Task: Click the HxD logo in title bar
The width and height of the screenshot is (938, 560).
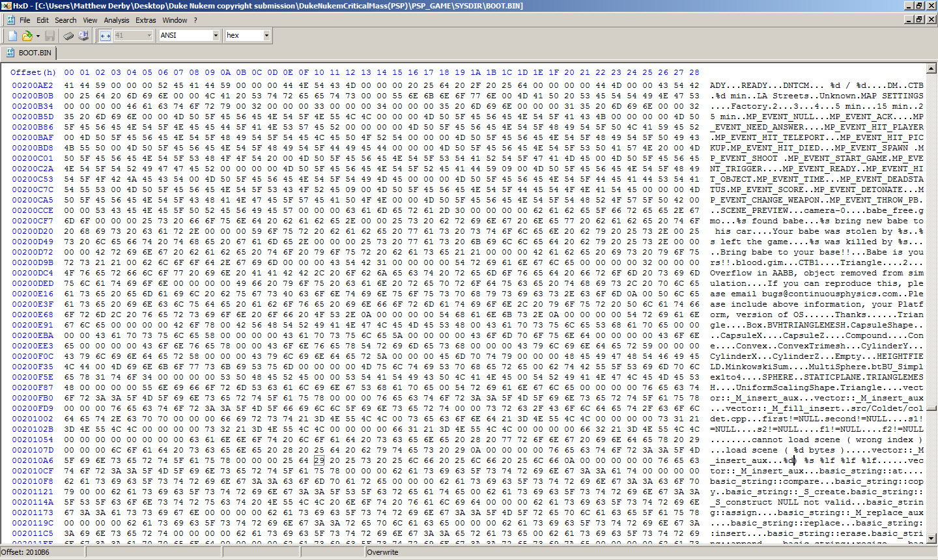Action: click(x=6, y=6)
